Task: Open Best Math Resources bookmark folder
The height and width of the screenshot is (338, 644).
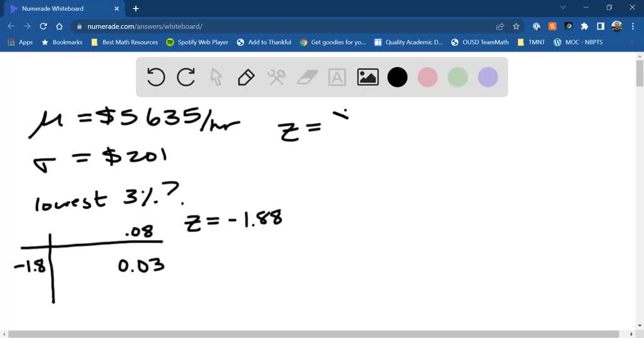Action: [125, 42]
